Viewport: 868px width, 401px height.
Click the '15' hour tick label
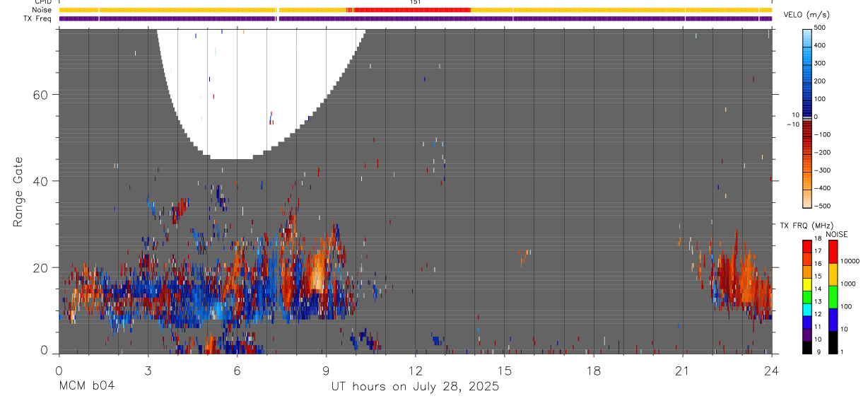click(x=505, y=371)
